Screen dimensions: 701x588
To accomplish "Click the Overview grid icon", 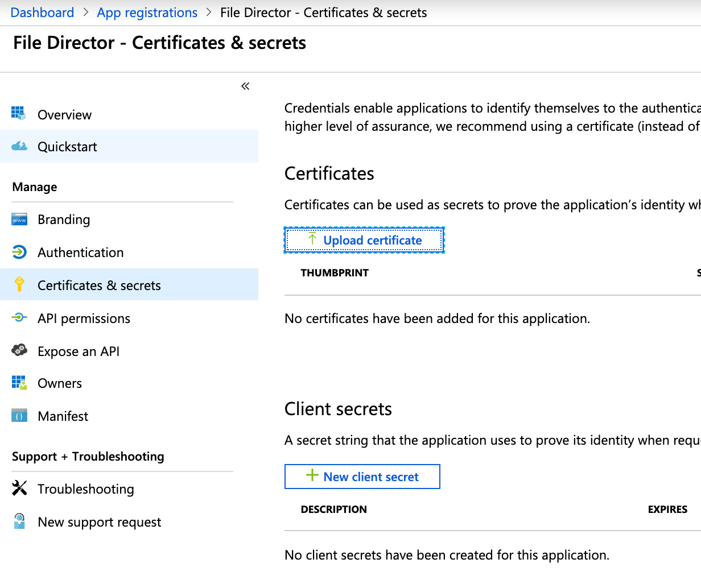I will (x=19, y=114).
